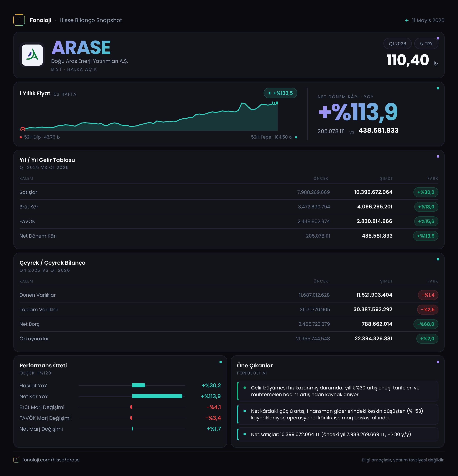This screenshot has height=476, width=458.
Task: Click the up arrow in the +%133,5 badge
Action: (x=269, y=93)
